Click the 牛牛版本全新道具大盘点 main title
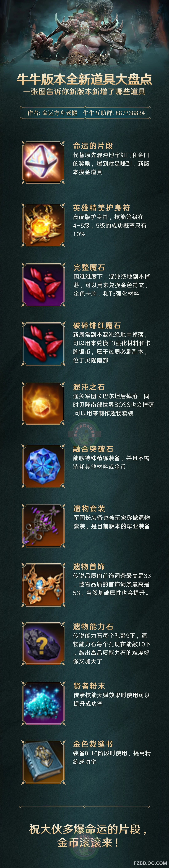 (x=84, y=80)
